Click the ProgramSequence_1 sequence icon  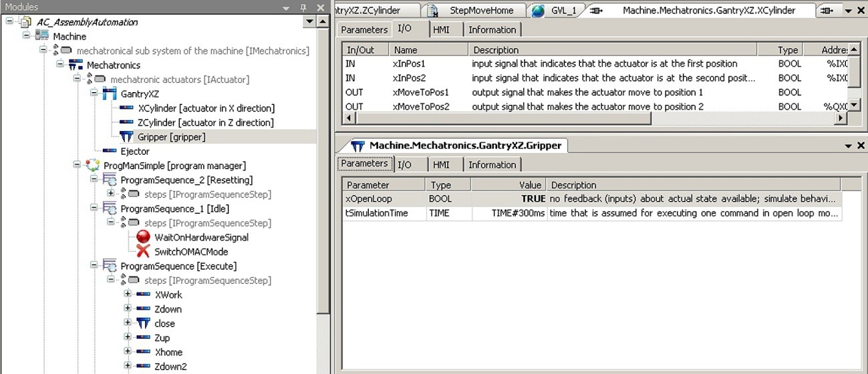pos(110,208)
